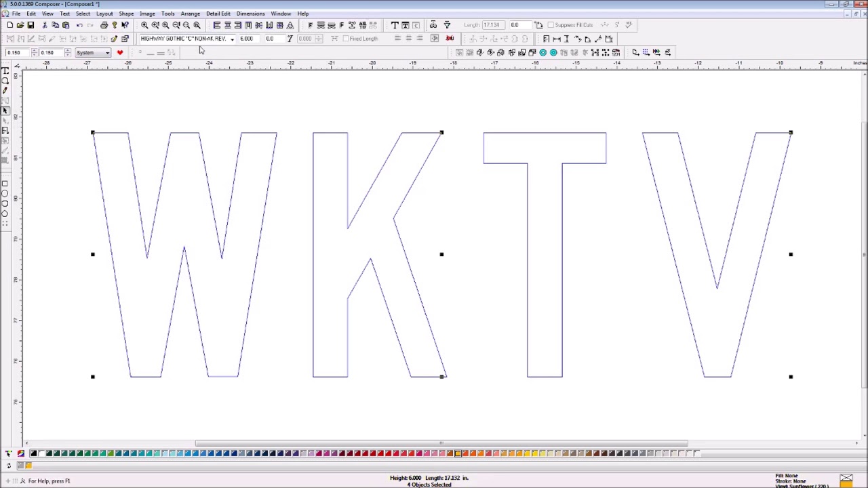Click the second cyan circle icon

(553, 52)
